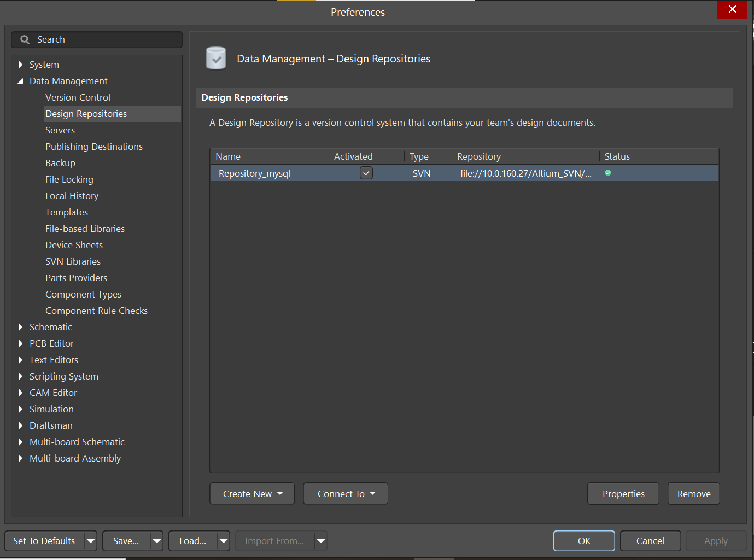
Task: Click the Set To Defaults button
Action: (44, 541)
